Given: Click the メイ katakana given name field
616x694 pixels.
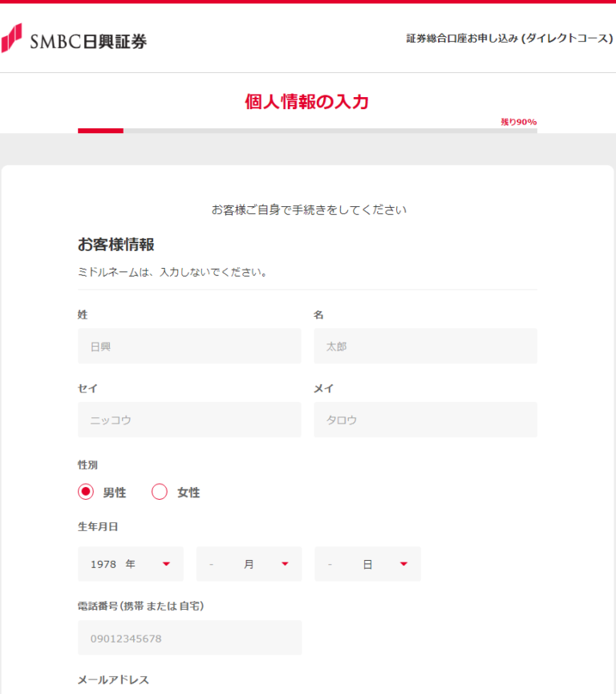Looking at the screenshot, I should 425,420.
